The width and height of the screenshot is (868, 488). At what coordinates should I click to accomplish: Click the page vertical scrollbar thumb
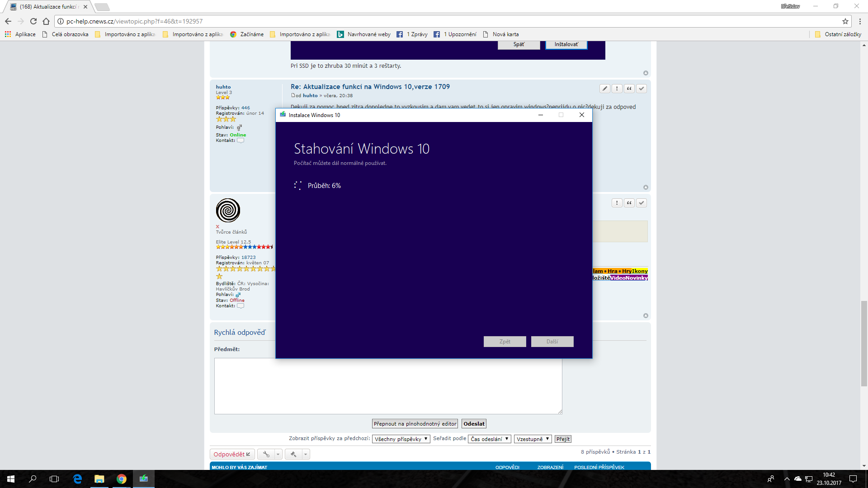click(864, 343)
